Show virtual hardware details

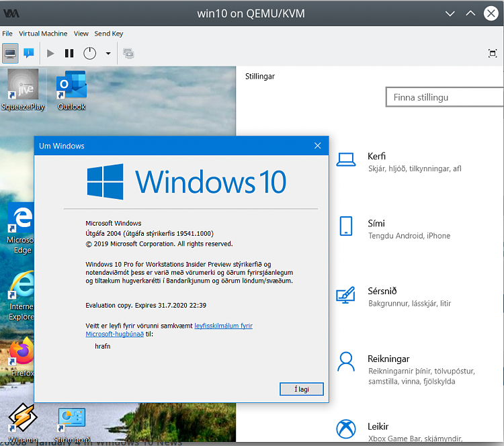pos(29,53)
